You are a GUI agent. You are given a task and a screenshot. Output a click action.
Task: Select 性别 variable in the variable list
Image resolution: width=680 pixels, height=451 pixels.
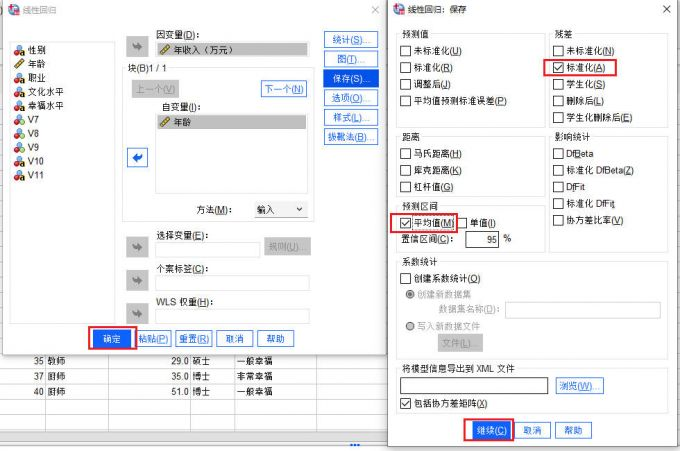point(36,48)
